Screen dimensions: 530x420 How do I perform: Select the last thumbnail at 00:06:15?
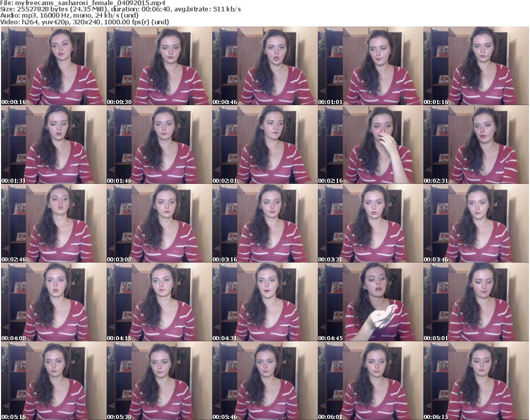pyautogui.click(x=476, y=381)
